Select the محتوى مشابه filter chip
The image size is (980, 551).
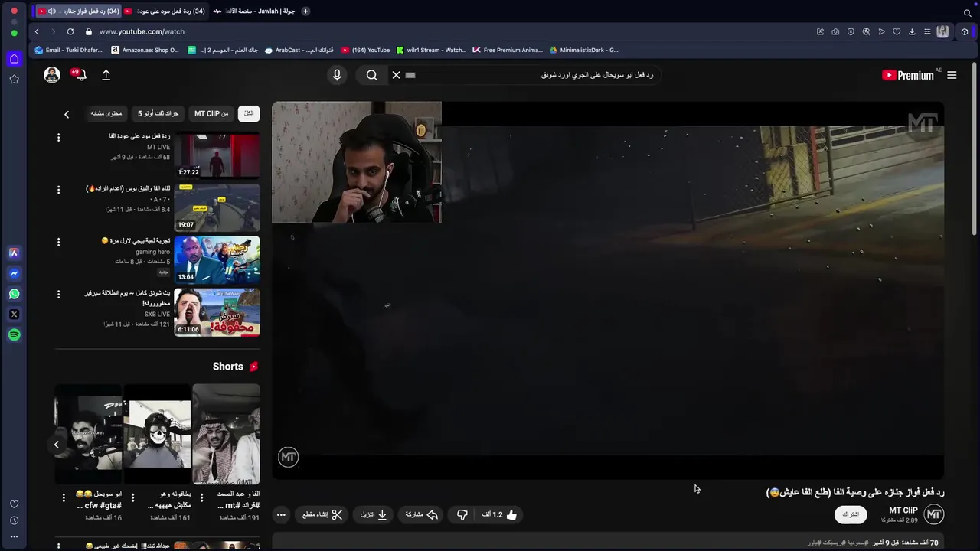[x=106, y=113]
